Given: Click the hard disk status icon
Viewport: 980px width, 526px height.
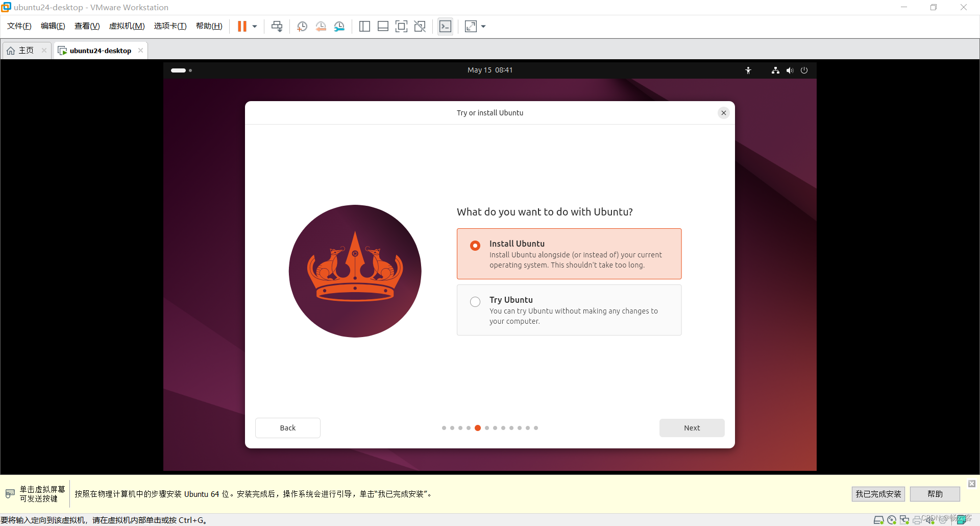Looking at the screenshot, I should tap(879, 520).
